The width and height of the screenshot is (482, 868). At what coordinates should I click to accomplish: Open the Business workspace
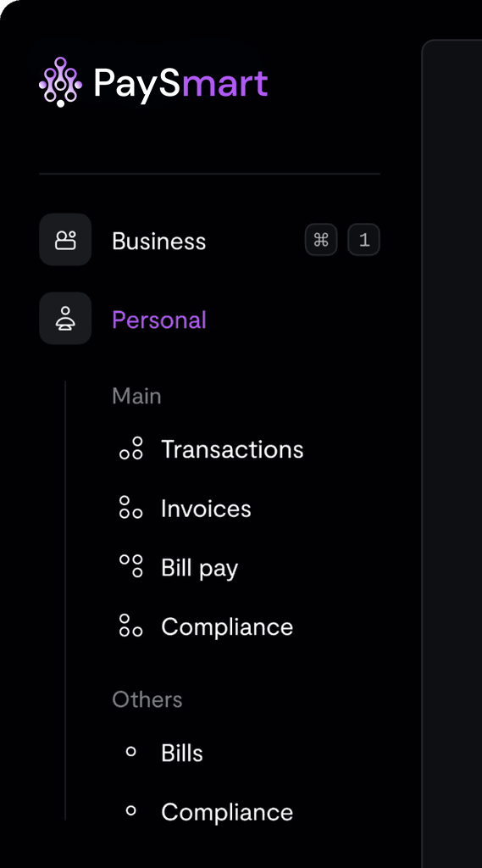tap(158, 242)
